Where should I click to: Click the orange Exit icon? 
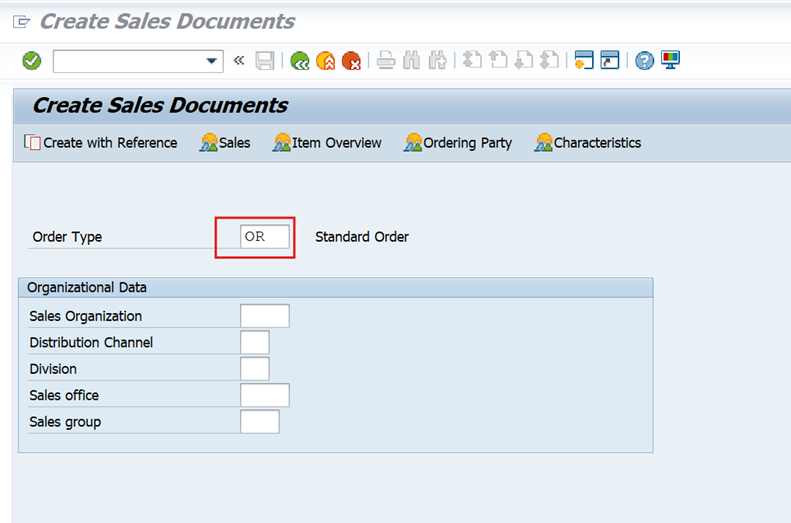pyautogui.click(x=325, y=61)
